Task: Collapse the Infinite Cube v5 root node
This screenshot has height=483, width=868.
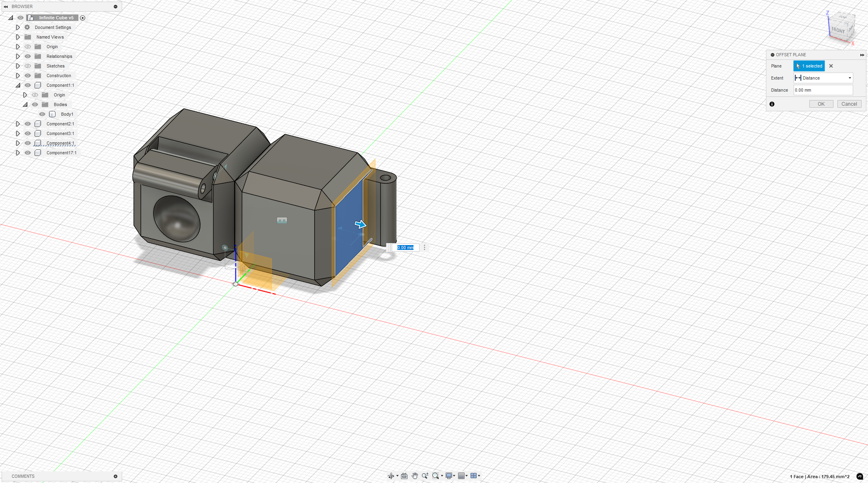Action: pyautogui.click(x=11, y=18)
